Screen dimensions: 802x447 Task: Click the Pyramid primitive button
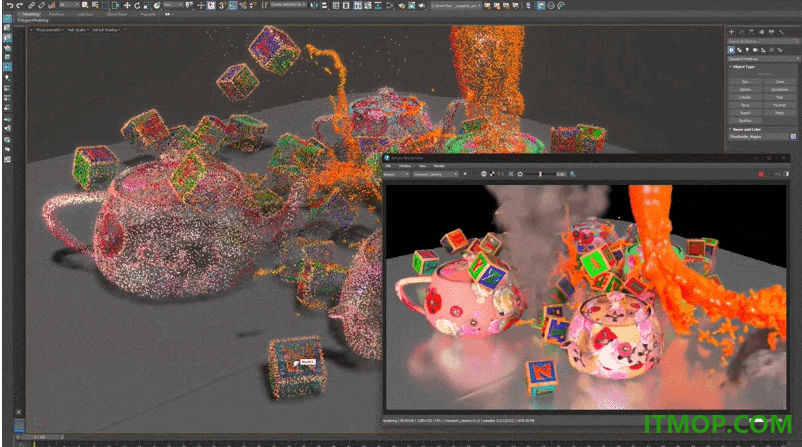click(x=779, y=105)
